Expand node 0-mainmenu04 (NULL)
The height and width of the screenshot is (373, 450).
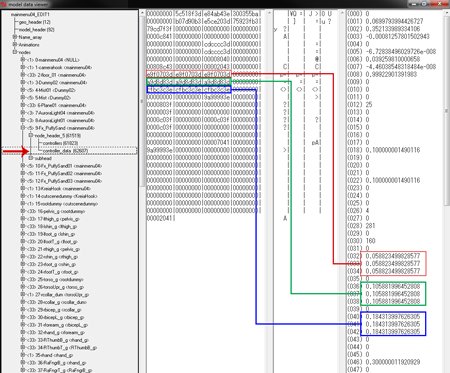(x=23, y=60)
